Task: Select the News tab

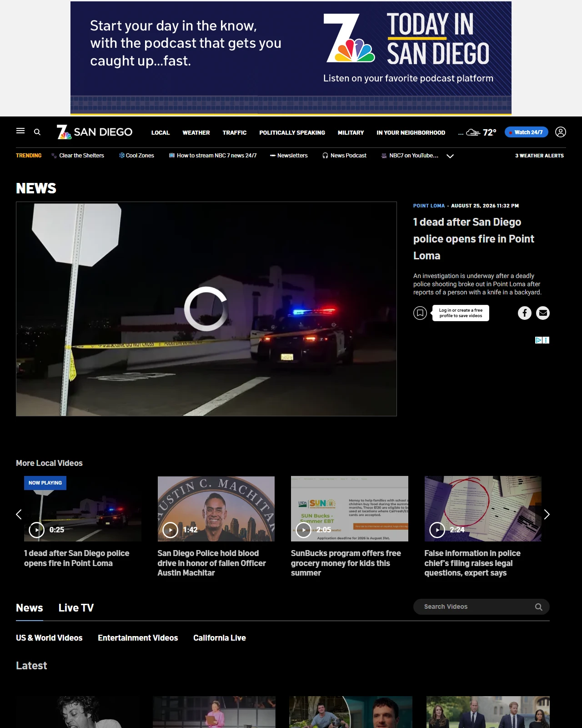Action: (x=30, y=608)
